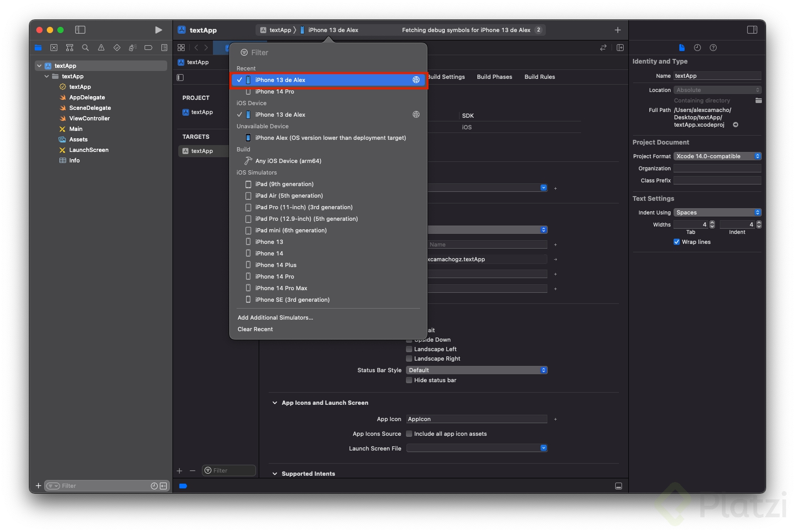Select LaunchScreen file in navigator
Screen dimensions: 795x532
[x=88, y=150]
